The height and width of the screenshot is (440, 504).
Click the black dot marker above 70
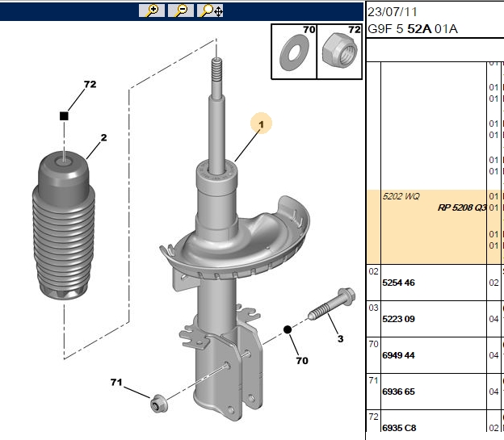[288, 329]
